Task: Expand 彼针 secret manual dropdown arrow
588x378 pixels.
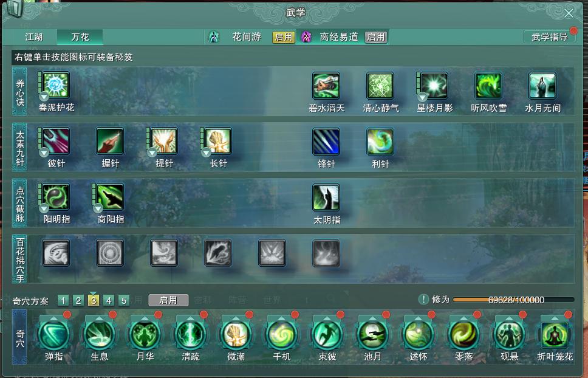Action: (44, 153)
